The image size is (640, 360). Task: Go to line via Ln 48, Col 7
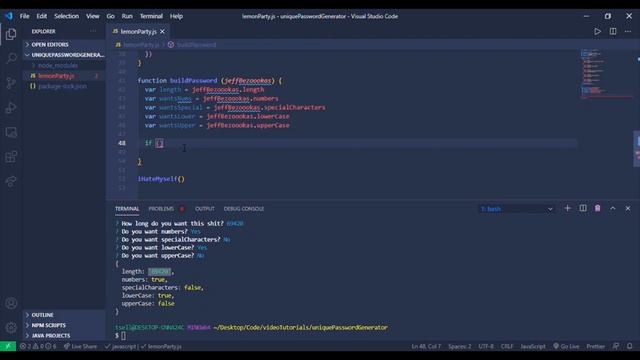tap(426, 346)
